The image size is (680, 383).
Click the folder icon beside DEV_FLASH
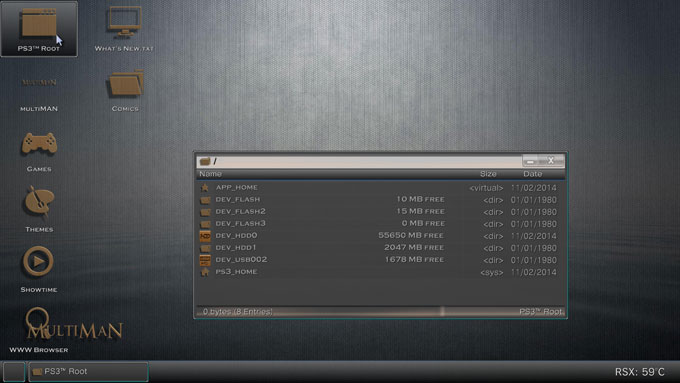(205, 200)
